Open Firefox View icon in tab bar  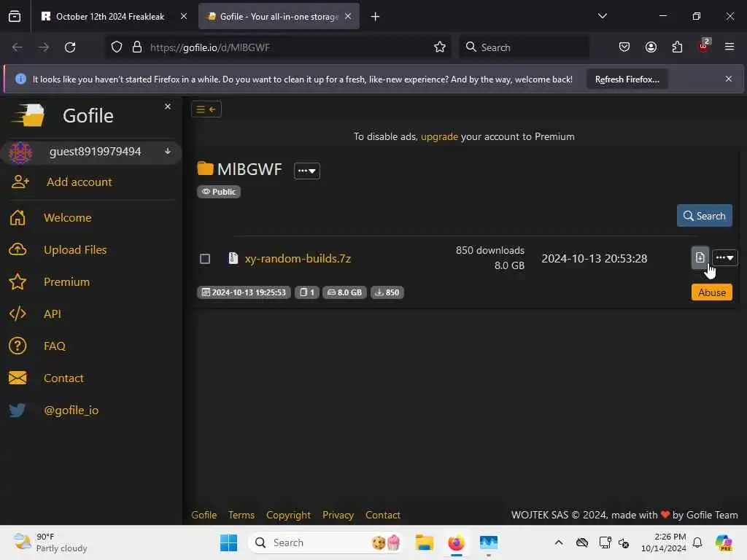(x=15, y=16)
